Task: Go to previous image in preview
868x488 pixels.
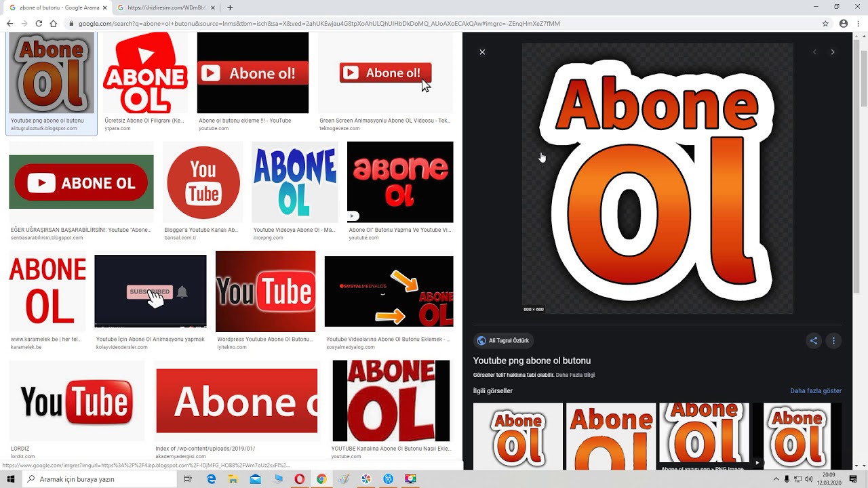Action: tap(814, 52)
